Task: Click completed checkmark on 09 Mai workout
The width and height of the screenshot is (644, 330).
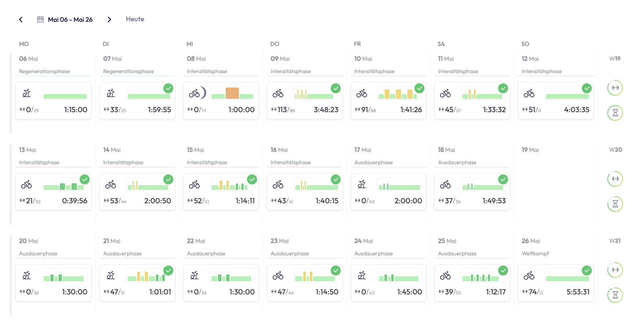Action: [336, 88]
